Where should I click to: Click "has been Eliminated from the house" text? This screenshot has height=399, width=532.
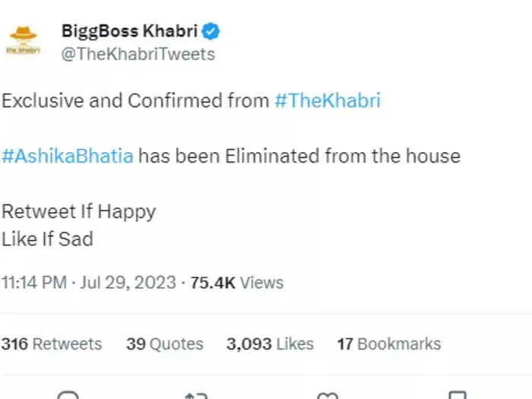pyautogui.click(x=299, y=156)
